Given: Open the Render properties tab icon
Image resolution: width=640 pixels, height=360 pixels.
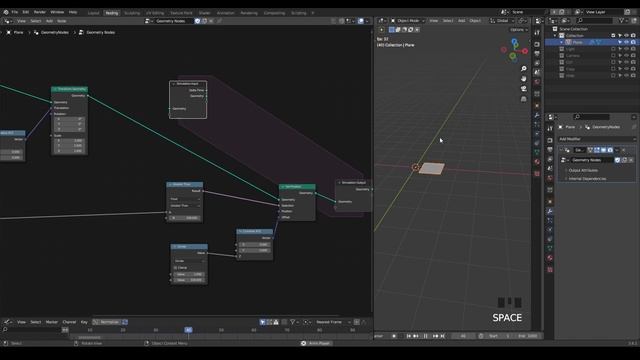Looking at the screenshot, I should pyautogui.click(x=550, y=140).
